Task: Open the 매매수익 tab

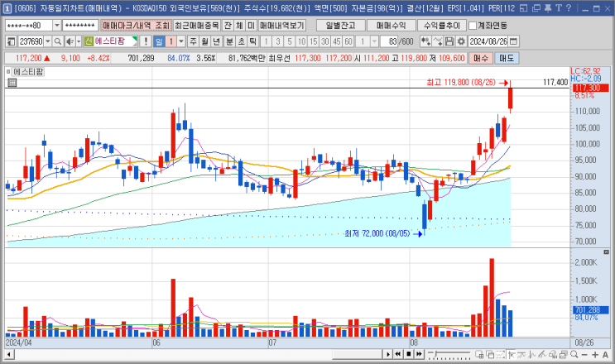Action: (391, 26)
